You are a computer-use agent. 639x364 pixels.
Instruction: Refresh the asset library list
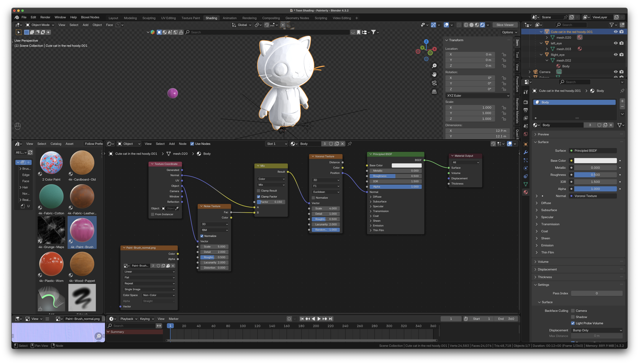[x=30, y=153]
